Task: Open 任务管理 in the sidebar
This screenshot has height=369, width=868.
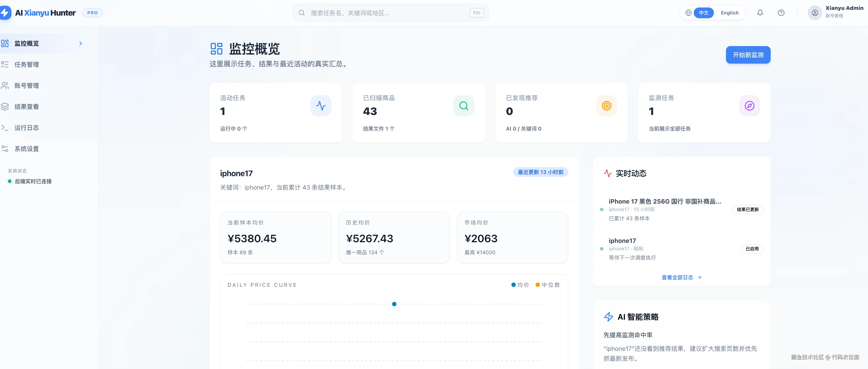Action: [x=27, y=64]
